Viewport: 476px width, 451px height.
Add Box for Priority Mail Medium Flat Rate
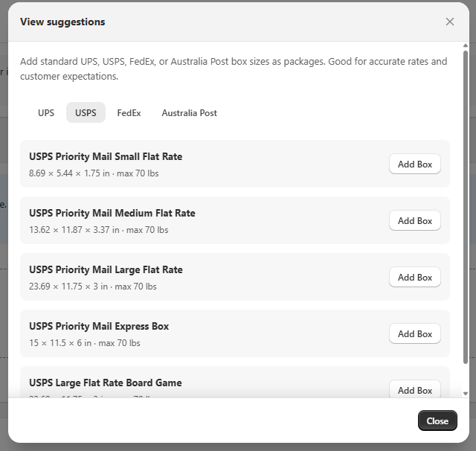point(414,221)
